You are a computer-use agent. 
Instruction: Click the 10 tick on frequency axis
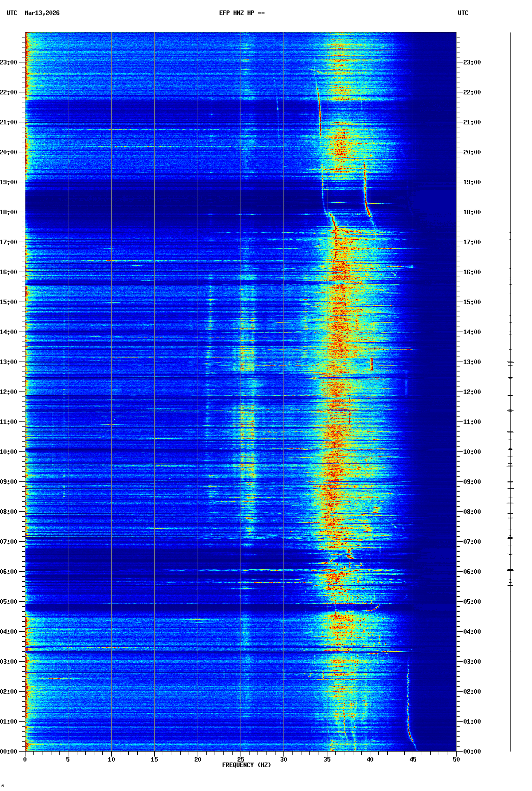(111, 760)
